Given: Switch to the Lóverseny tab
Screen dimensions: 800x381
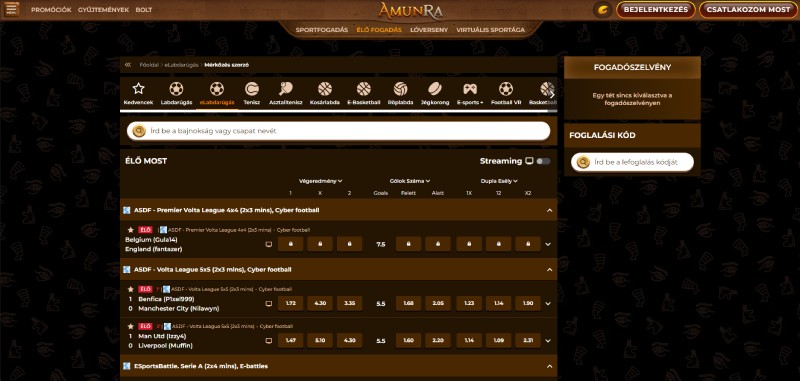Looking at the screenshot, I should 429,30.
